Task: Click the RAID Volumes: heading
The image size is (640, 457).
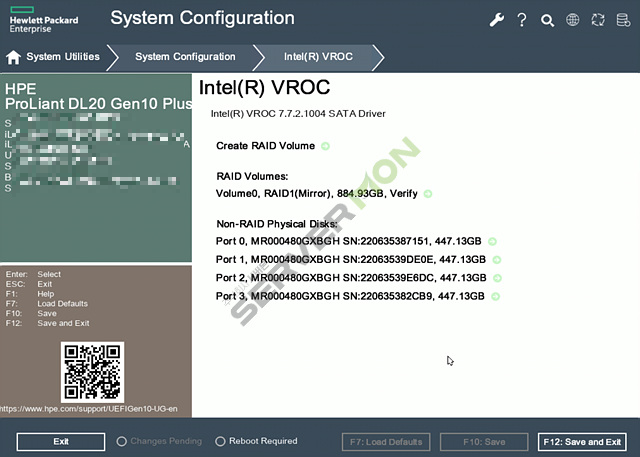Action: pos(252,177)
